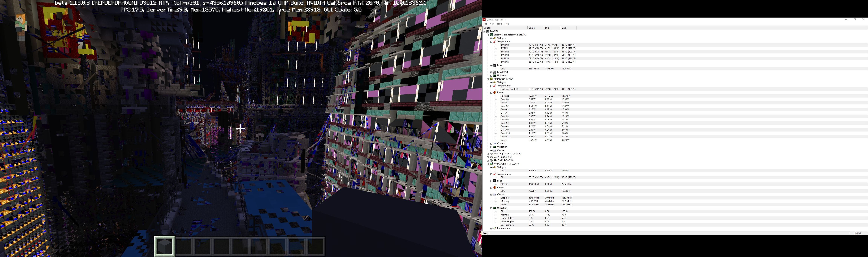Expand the Ryzen Currents node
Screen dimensions: 868x257
(491, 143)
